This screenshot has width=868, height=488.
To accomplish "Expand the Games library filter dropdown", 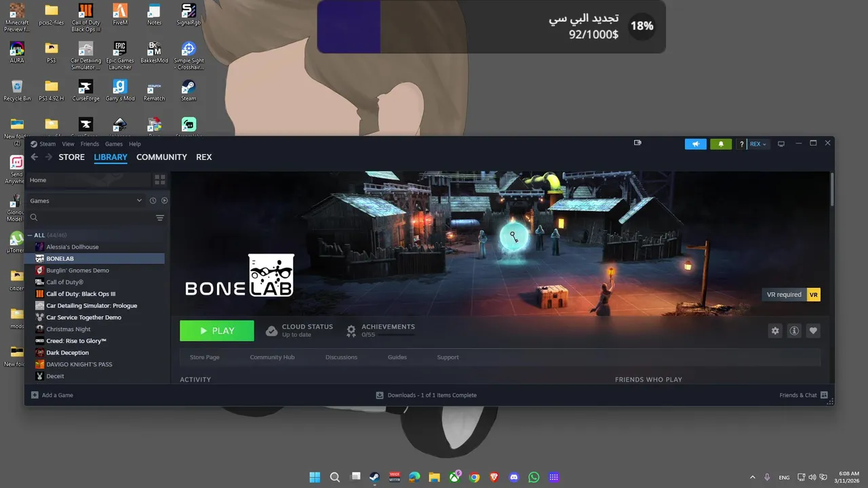I will pyautogui.click(x=85, y=201).
